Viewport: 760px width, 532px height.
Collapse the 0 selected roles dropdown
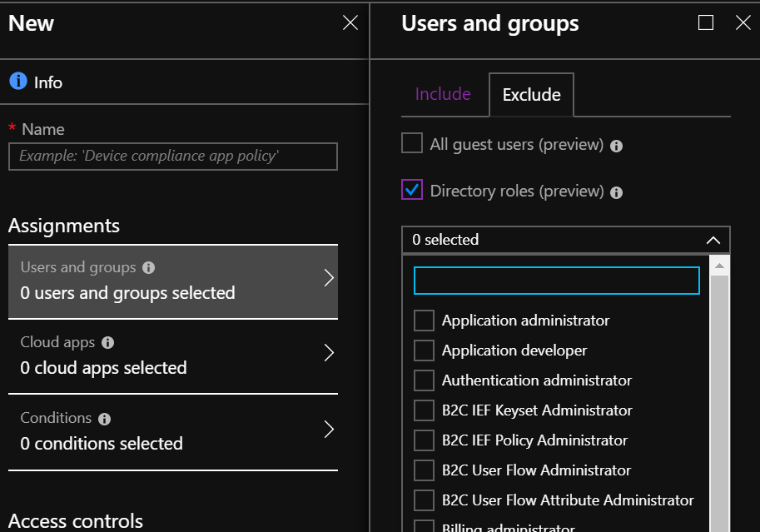click(713, 240)
